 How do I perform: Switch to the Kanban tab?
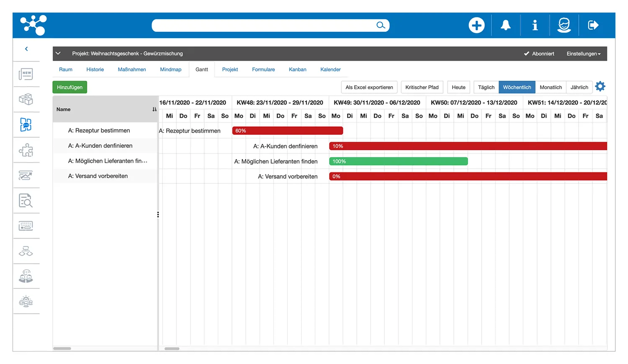pyautogui.click(x=297, y=69)
